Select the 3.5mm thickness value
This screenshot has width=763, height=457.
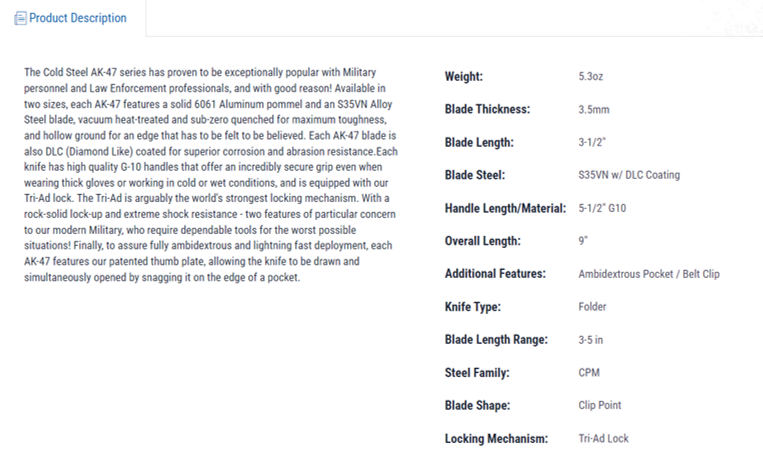coord(594,110)
